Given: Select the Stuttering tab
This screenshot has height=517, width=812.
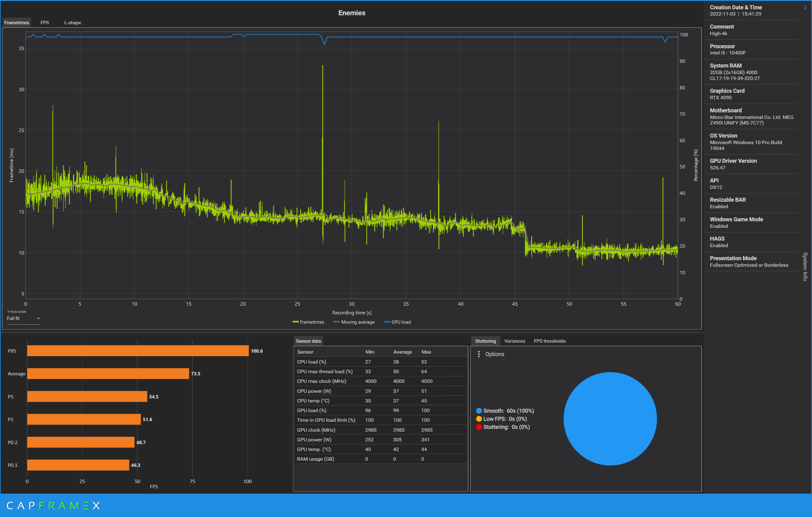Looking at the screenshot, I should point(485,341).
